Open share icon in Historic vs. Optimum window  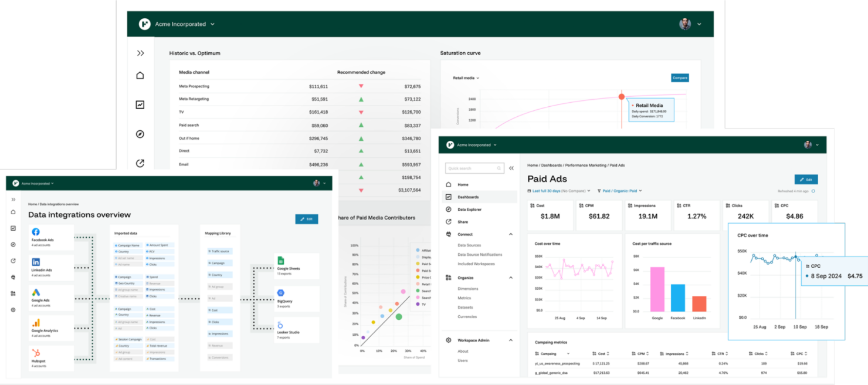pos(140,163)
